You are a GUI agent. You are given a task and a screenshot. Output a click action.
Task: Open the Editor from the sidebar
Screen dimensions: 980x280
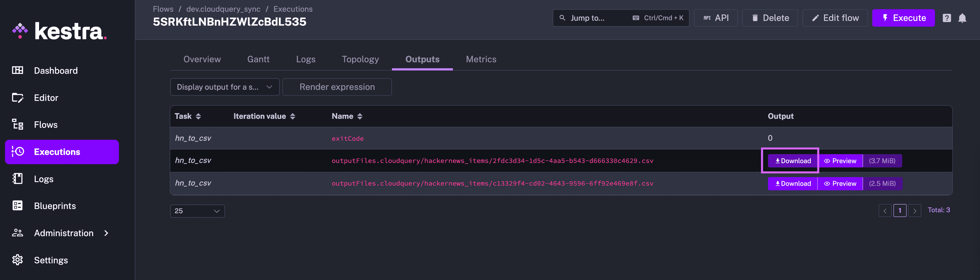tap(46, 98)
